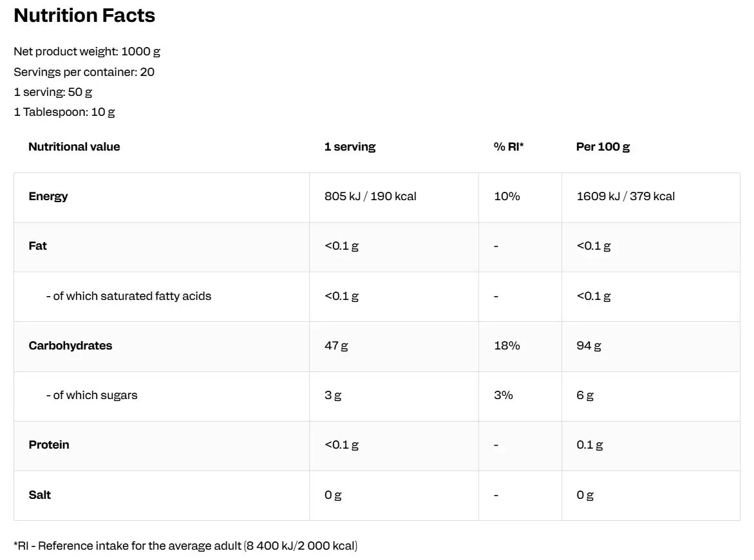The width and height of the screenshot is (754, 560).
Task: Click the Net product weight line
Action: pos(87,51)
